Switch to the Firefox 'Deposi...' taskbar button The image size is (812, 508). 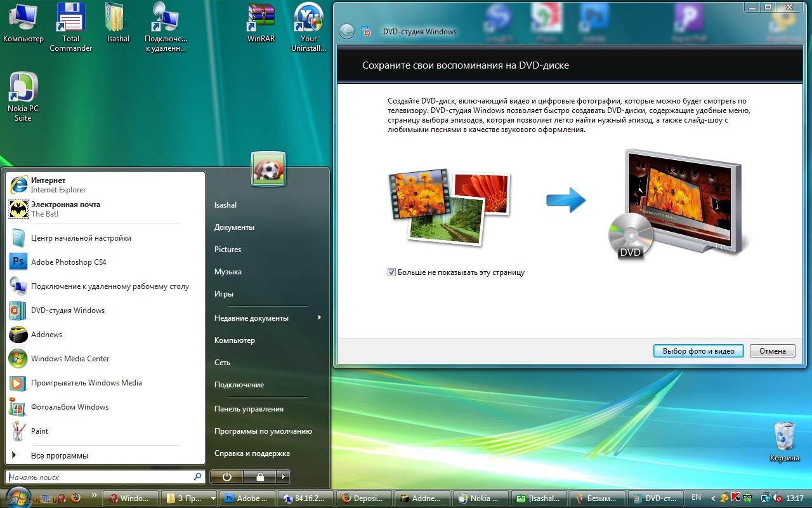tap(365, 498)
